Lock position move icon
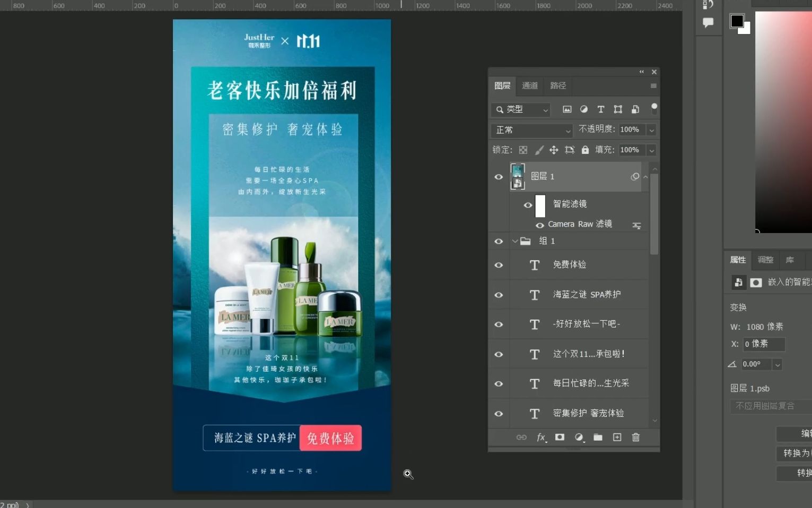 tap(554, 150)
